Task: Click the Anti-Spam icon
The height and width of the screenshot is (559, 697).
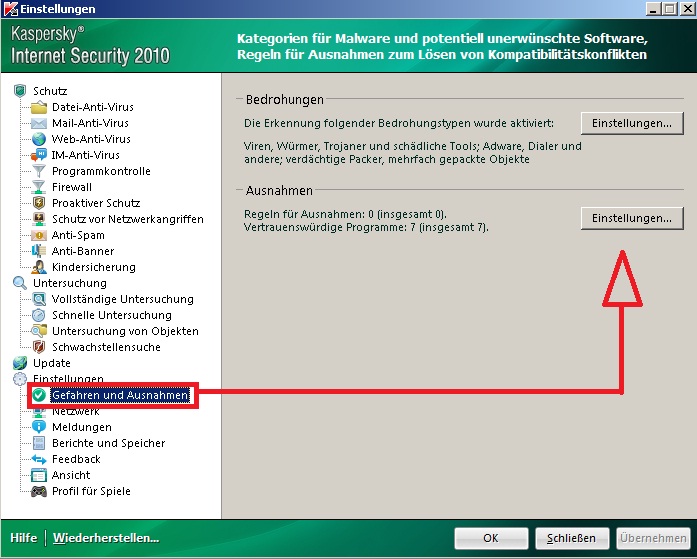Action: (39, 235)
